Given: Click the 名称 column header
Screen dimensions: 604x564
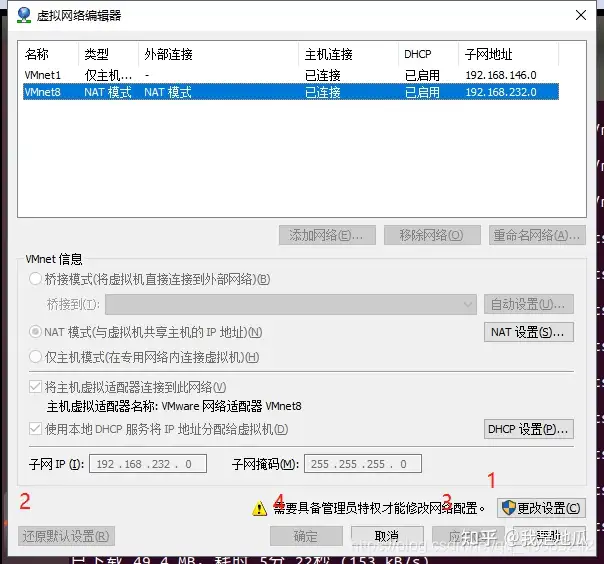Looking at the screenshot, I should pyautogui.click(x=50, y=54).
